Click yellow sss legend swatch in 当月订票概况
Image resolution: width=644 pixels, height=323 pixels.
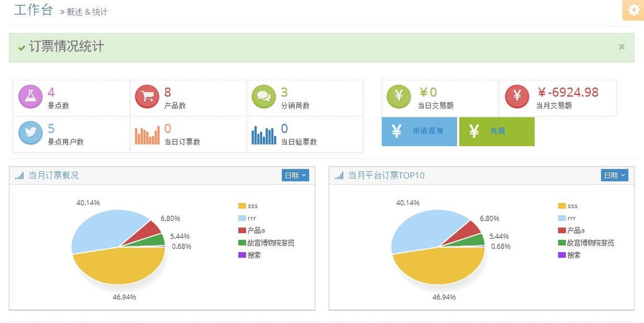242,206
